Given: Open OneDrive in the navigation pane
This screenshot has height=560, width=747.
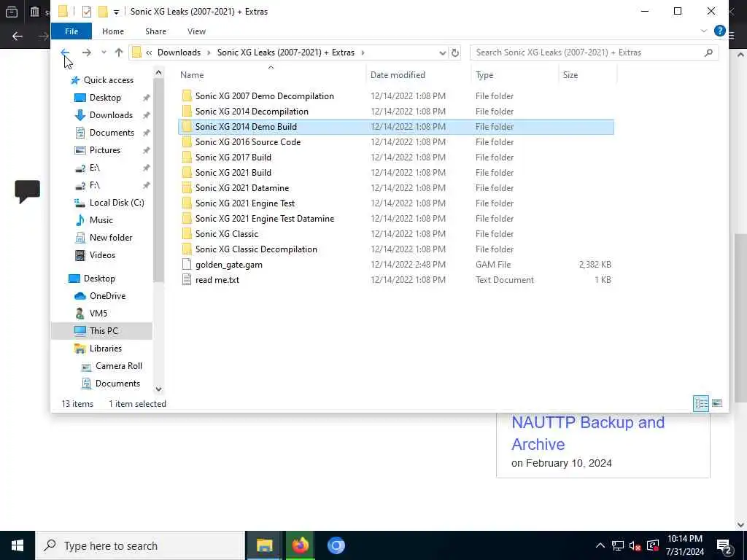Looking at the screenshot, I should point(107,296).
